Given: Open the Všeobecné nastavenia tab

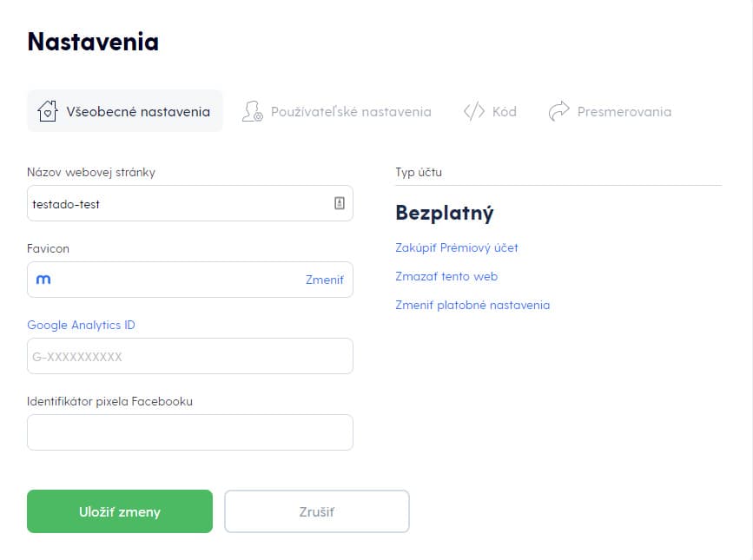Looking at the screenshot, I should coord(125,111).
